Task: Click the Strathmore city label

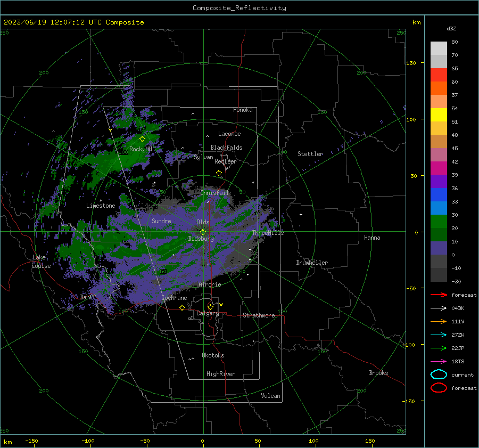Action: click(259, 315)
